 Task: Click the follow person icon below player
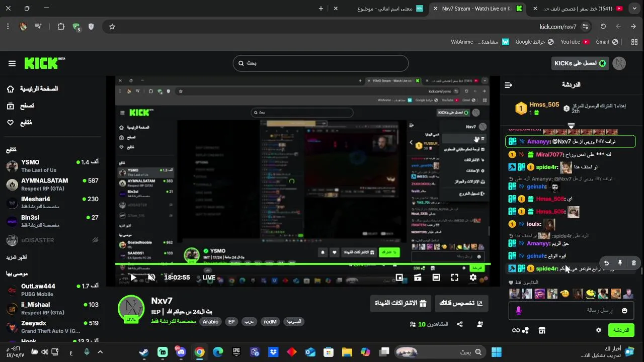point(480,324)
